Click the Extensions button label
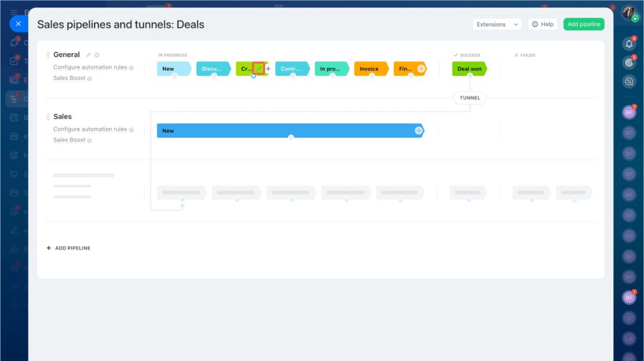The width and height of the screenshot is (644, 361). tap(491, 24)
